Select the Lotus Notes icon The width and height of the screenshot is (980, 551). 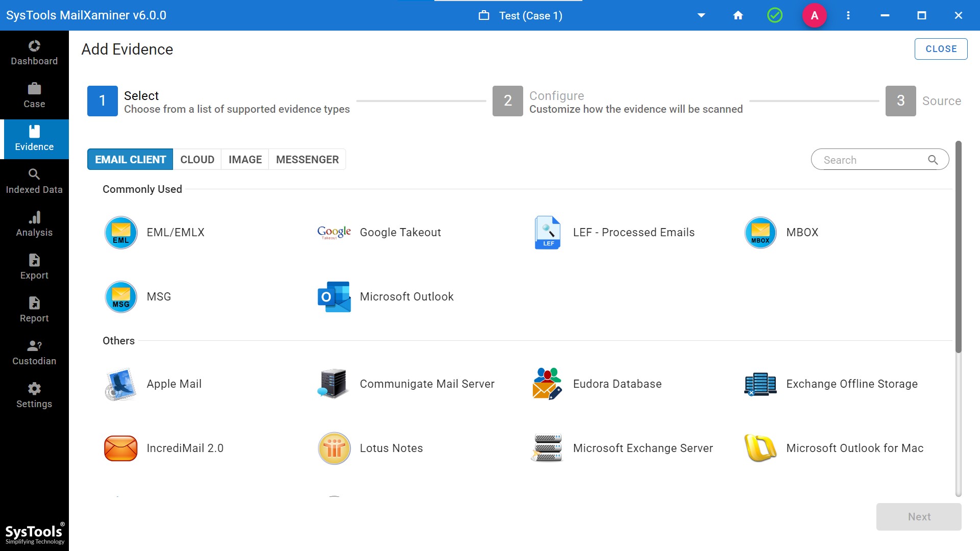334,448
